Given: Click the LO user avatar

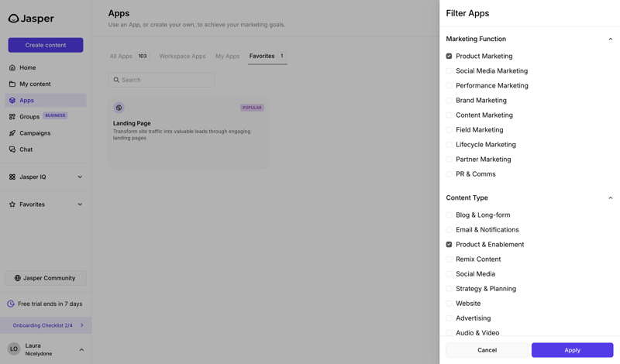Looking at the screenshot, I should pos(14,349).
